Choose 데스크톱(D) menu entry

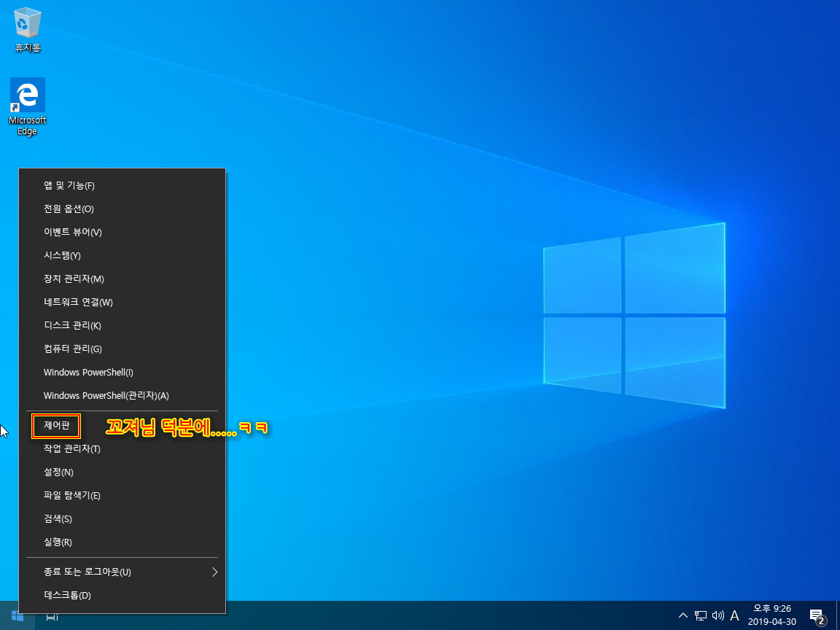point(122,595)
